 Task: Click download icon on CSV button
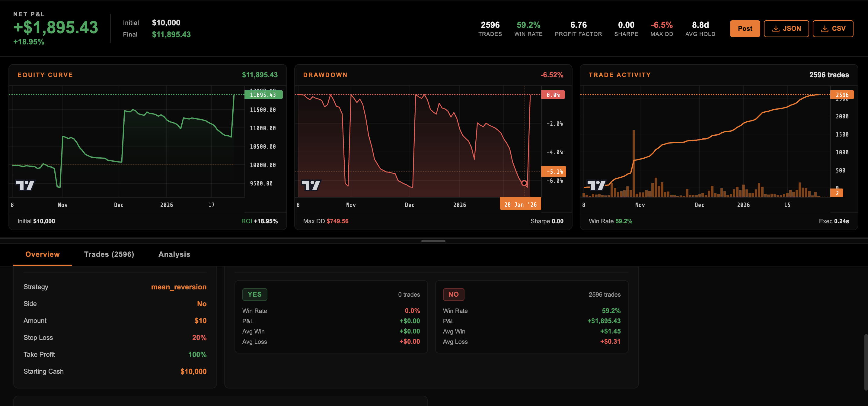(825, 29)
